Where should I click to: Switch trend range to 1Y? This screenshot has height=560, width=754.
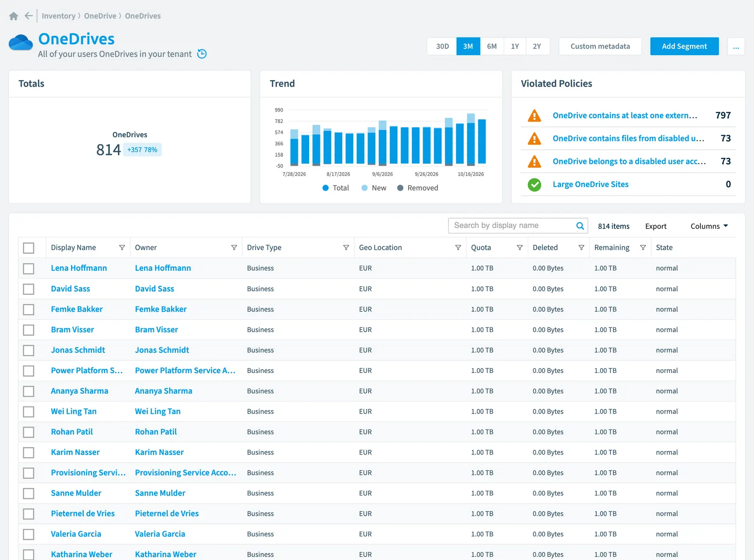click(515, 46)
